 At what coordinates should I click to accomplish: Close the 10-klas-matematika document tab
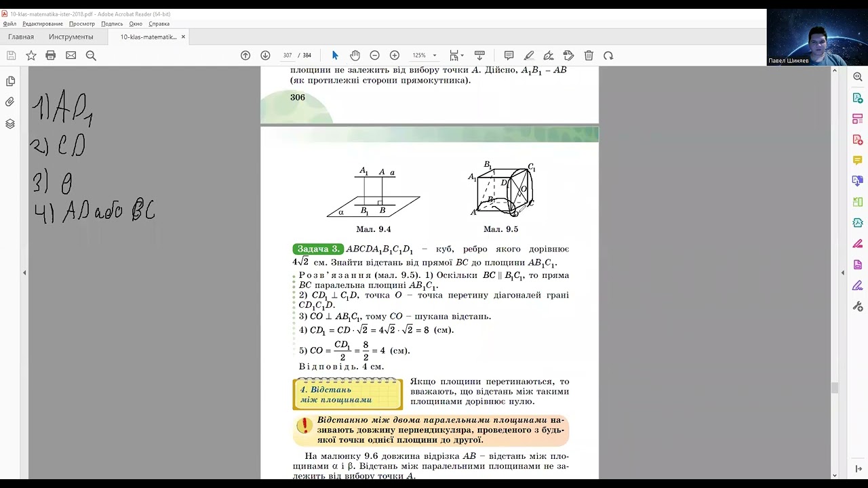(x=183, y=37)
